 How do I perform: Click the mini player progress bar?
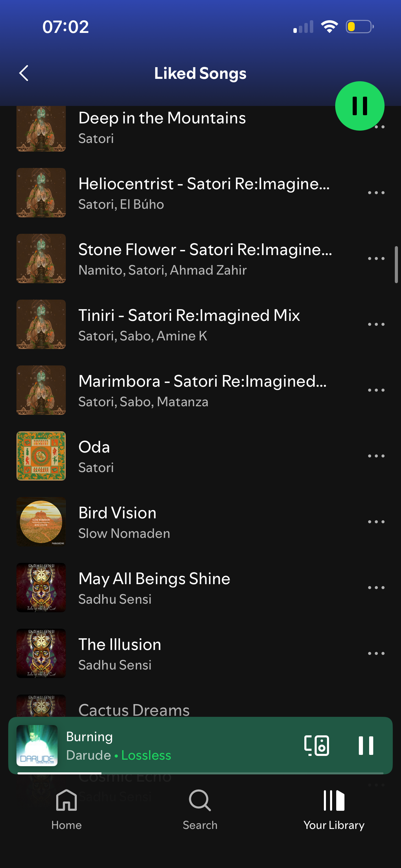(200, 773)
